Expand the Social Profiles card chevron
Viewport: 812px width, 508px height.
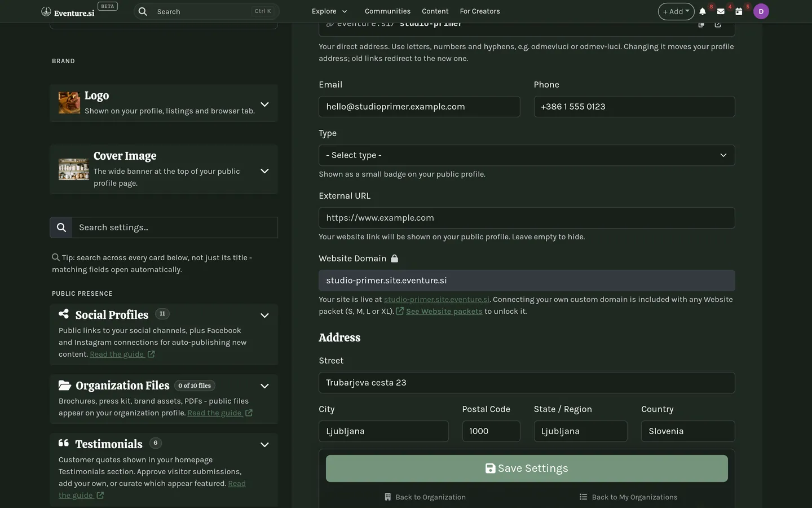[264, 316]
